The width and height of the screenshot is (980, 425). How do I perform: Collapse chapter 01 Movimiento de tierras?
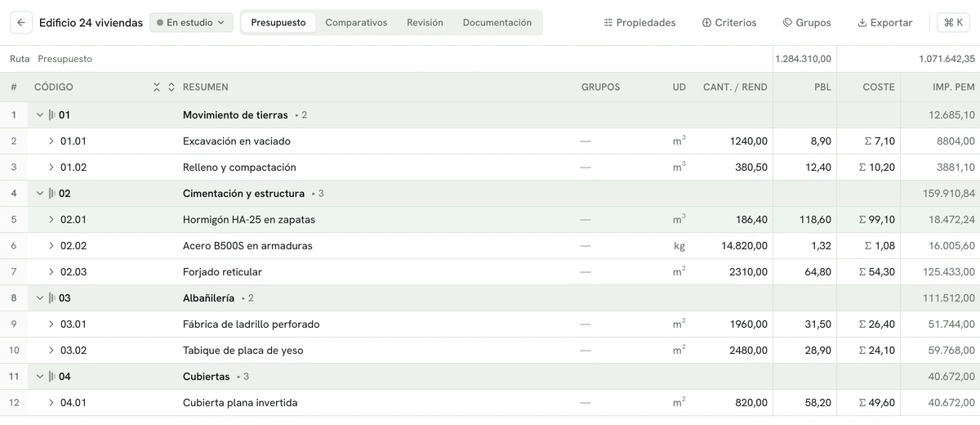point(39,115)
